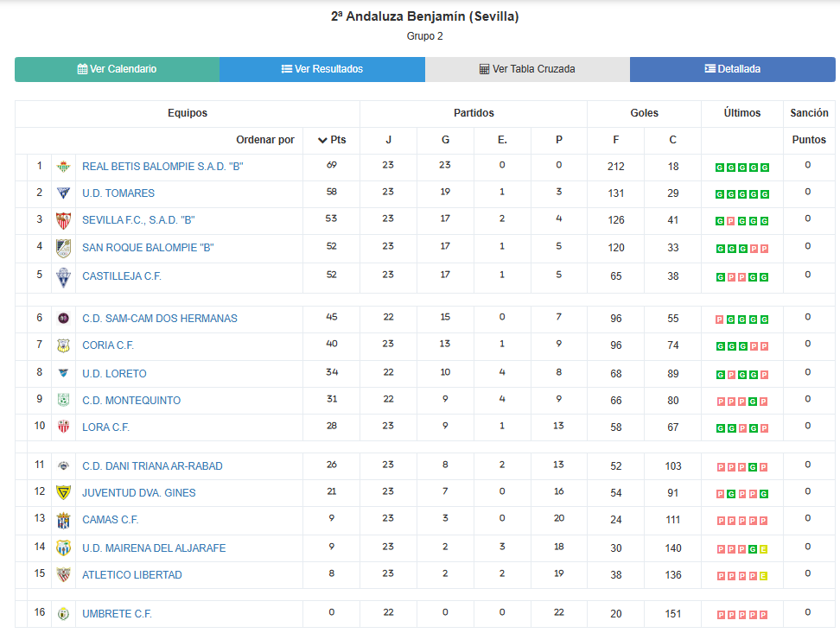Click the U.D. Mairena del Aljarafe crest
The image size is (840, 633).
63,548
